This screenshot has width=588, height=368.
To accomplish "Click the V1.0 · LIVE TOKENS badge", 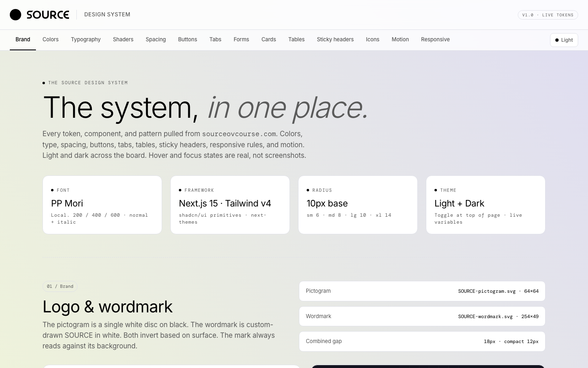I will (x=548, y=15).
